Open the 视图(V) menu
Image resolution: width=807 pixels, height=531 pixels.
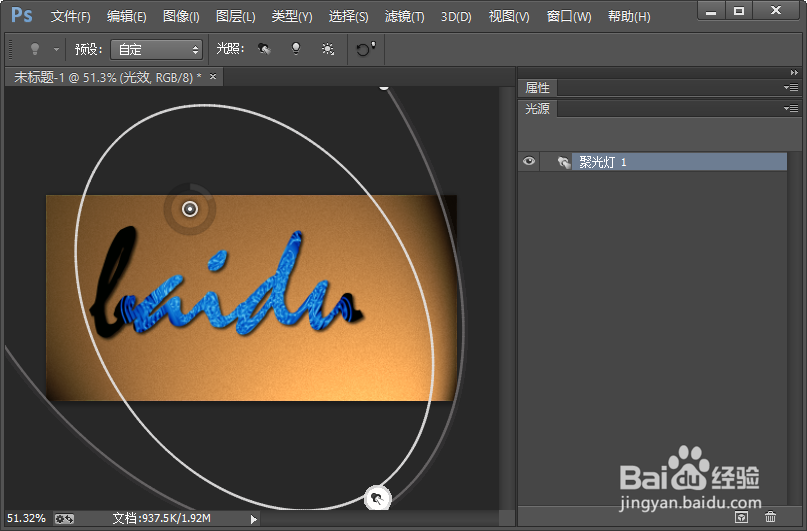pos(509,16)
